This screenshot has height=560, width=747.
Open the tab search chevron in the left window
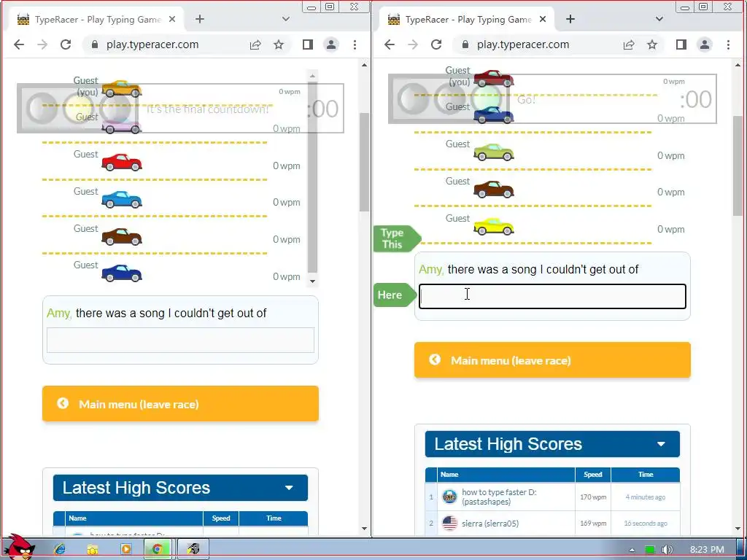tap(286, 19)
